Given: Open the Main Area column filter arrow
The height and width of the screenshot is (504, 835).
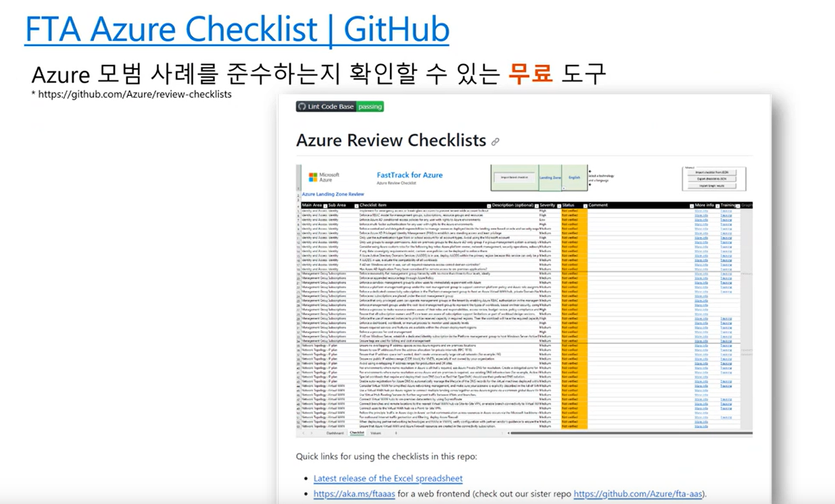Looking at the screenshot, I should click(325, 205).
